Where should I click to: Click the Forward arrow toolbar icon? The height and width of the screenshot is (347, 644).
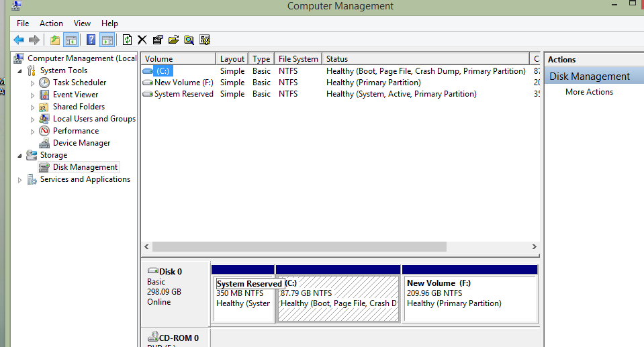tap(34, 40)
